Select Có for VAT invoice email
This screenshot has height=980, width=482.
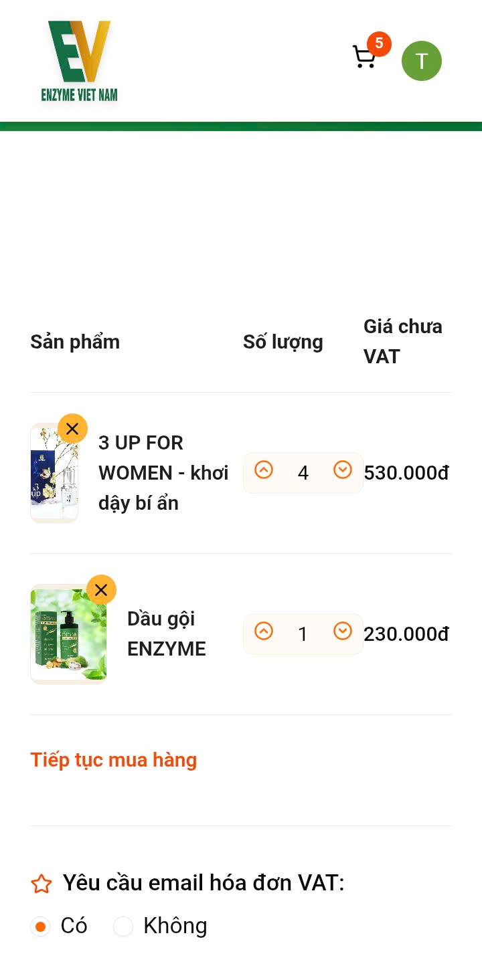pos(41,926)
